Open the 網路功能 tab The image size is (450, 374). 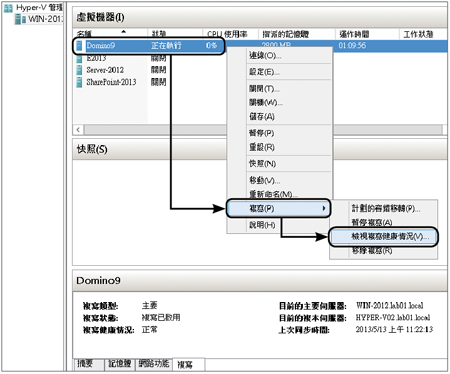tap(154, 364)
